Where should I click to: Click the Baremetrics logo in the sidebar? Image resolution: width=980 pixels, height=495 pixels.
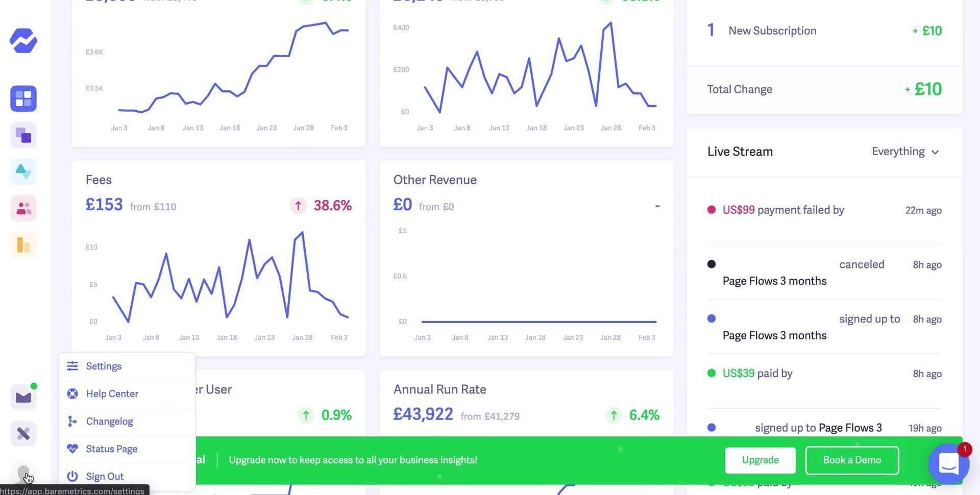click(23, 41)
